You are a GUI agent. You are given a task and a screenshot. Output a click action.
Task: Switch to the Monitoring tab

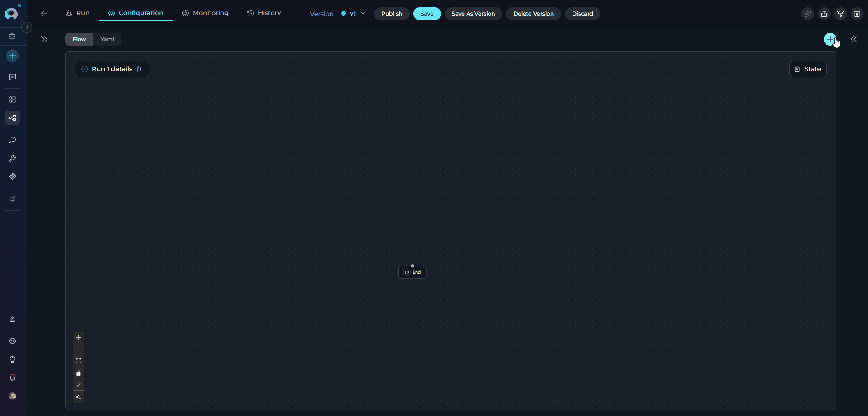click(205, 13)
